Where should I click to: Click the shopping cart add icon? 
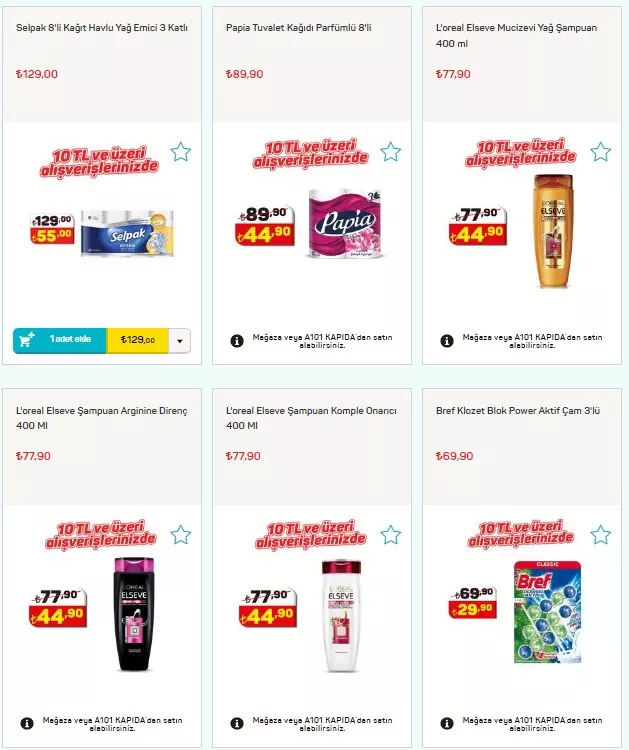pos(27,340)
